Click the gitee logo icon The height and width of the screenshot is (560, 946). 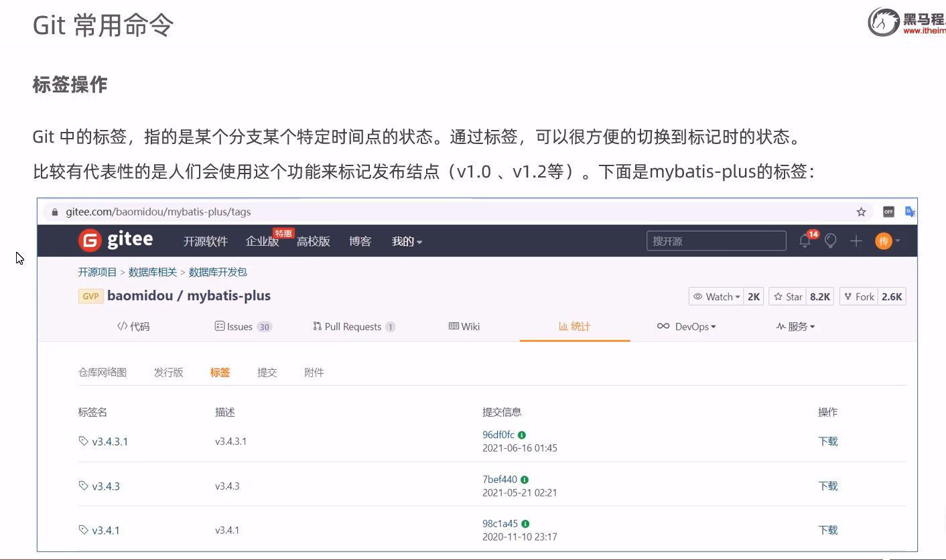coord(90,240)
